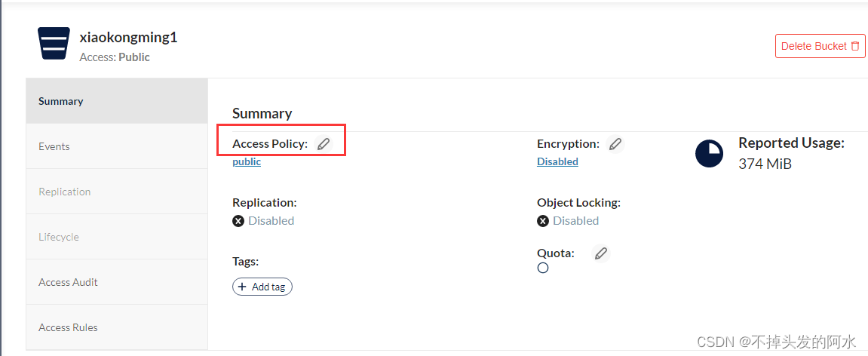Screen dimensions: 868x356
Task: Click the Object Locking disabled X icon
Action: pyautogui.click(x=543, y=221)
